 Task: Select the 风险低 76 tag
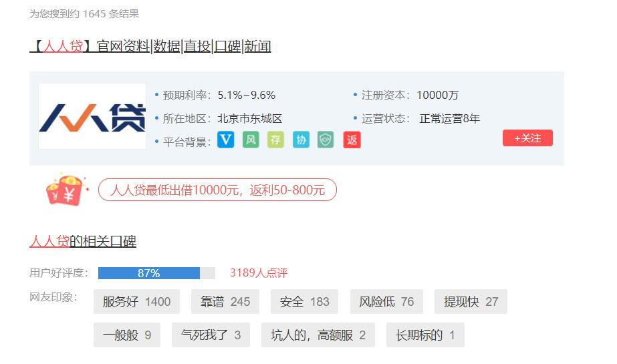click(386, 301)
